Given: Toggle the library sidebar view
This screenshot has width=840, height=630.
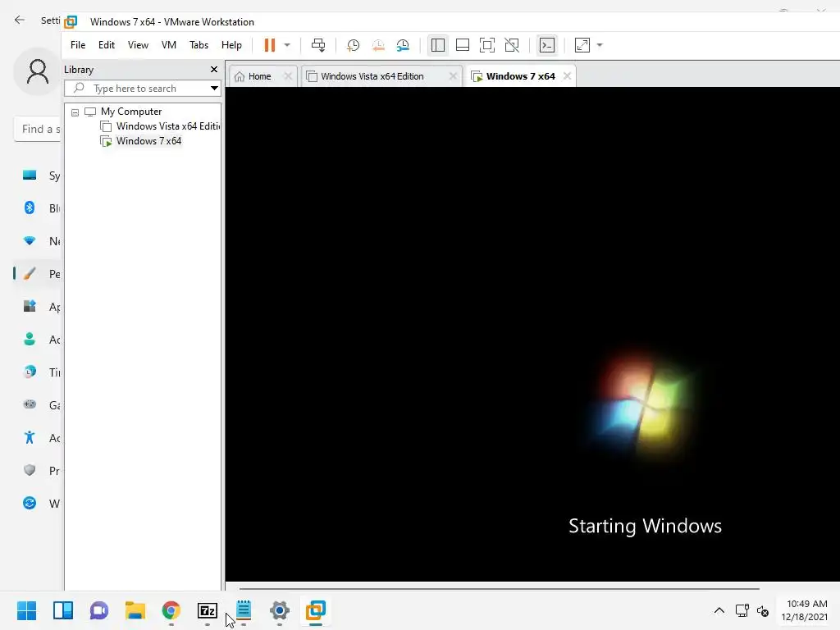Looking at the screenshot, I should point(438,45).
